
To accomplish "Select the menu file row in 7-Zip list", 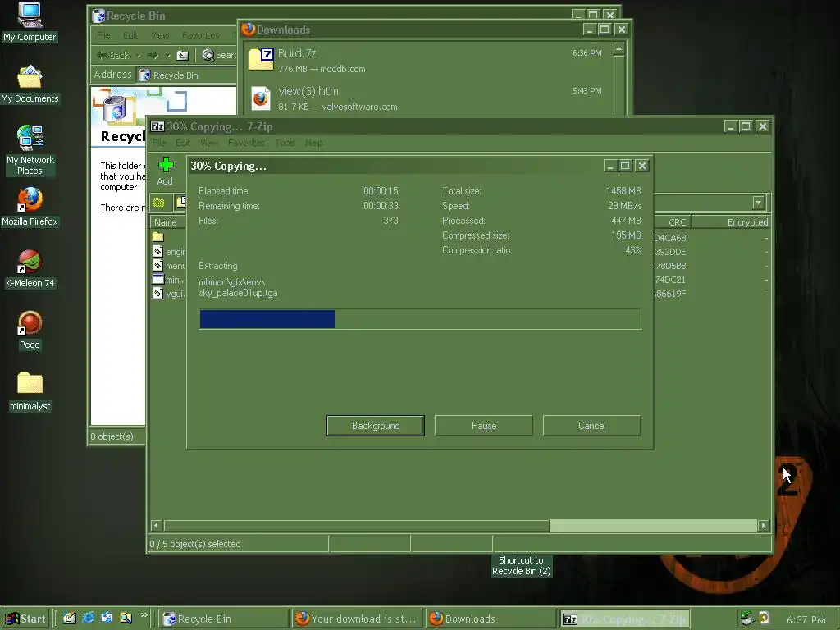I will tap(169, 265).
